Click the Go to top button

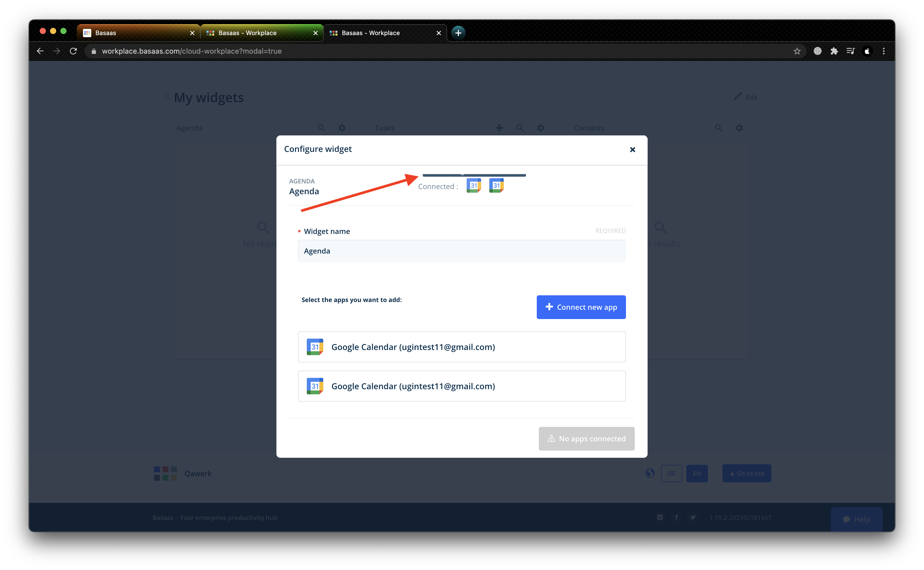pyautogui.click(x=747, y=473)
